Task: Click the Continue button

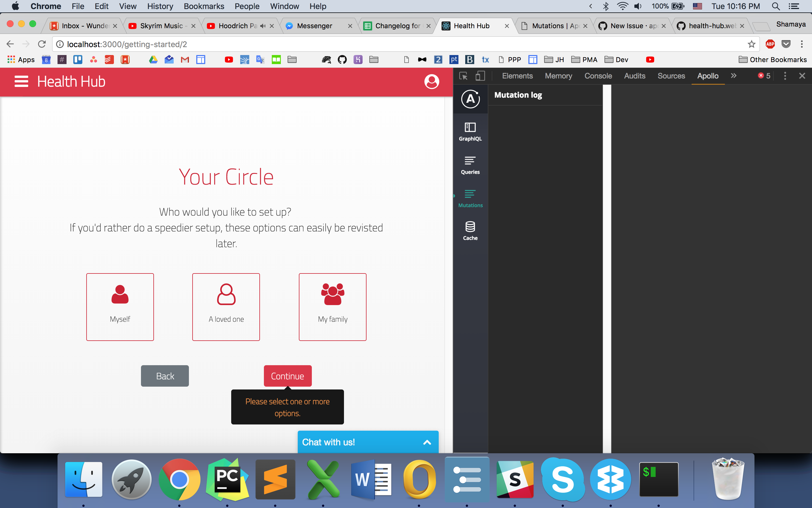Action: pyautogui.click(x=288, y=376)
